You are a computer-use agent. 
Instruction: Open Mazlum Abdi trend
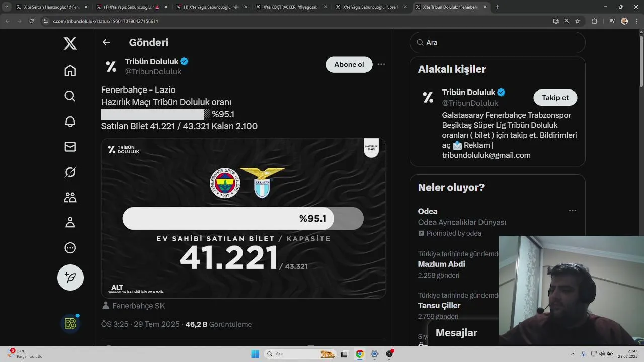pyautogui.click(x=441, y=264)
